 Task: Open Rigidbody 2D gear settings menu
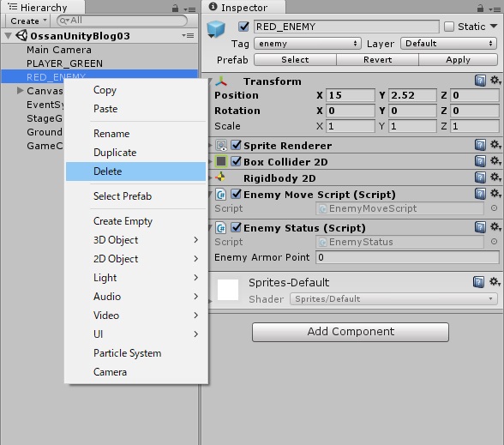tap(495, 177)
